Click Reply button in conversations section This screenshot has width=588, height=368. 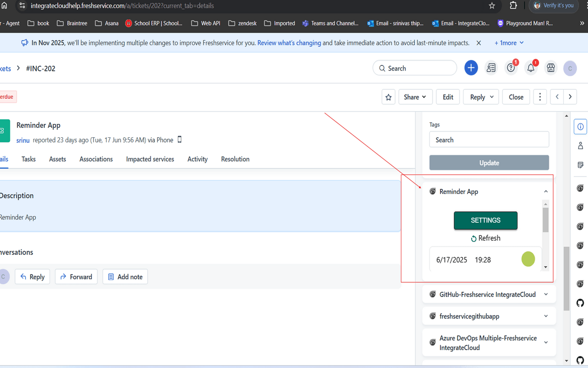[32, 277]
